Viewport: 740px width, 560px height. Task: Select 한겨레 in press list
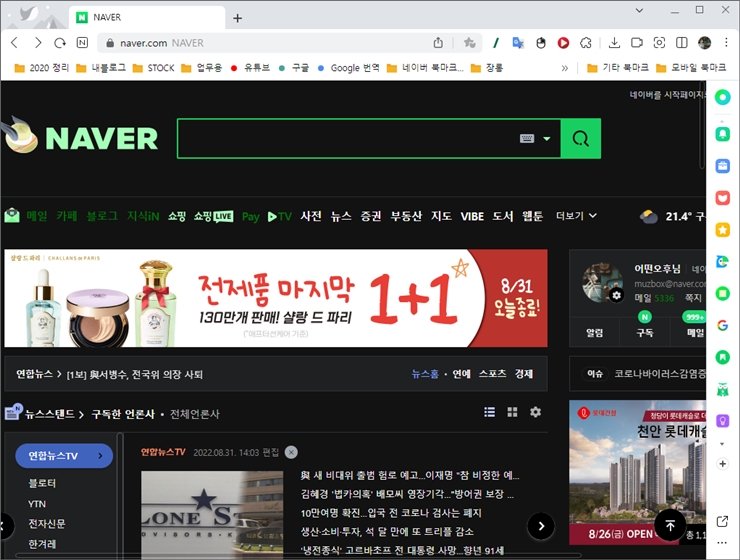coord(42,544)
